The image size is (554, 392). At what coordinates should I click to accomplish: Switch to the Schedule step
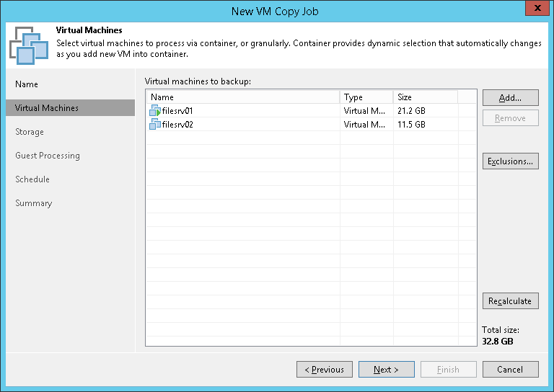tap(32, 179)
